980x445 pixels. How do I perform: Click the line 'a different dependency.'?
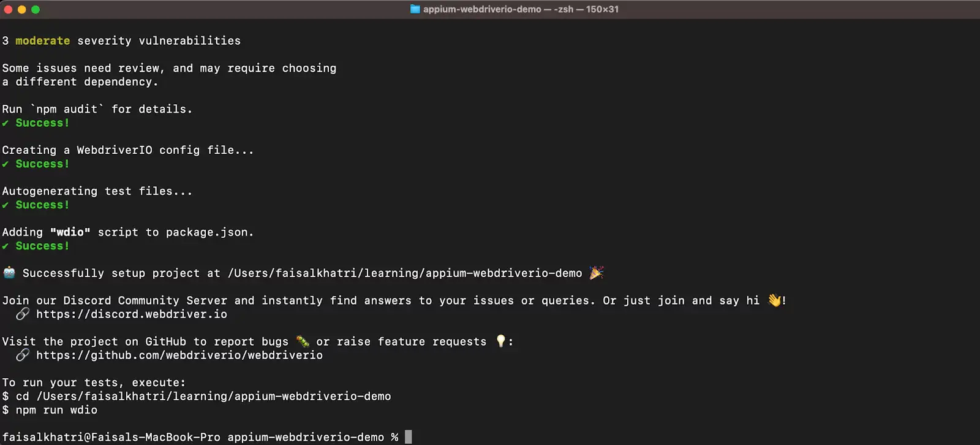(80, 82)
